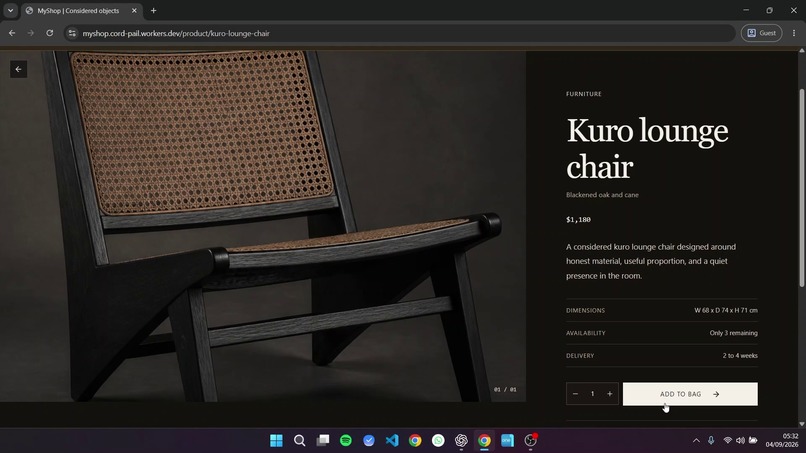Click the microphone tray icon

click(x=711, y=441)
